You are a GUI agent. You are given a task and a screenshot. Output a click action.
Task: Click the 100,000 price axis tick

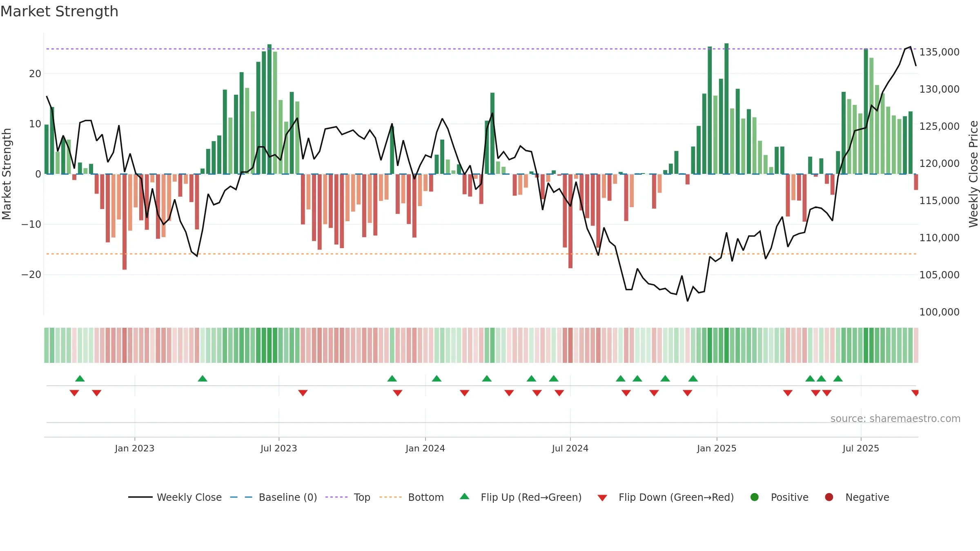(x=939, y=312)
